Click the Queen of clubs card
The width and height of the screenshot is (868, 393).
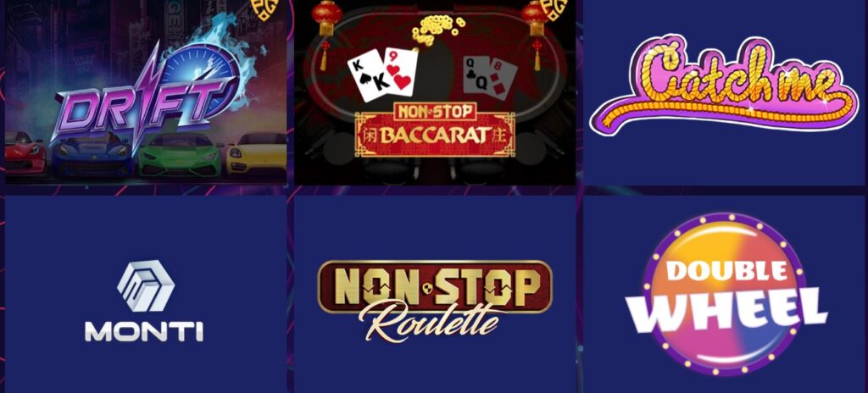coord(478,76)
